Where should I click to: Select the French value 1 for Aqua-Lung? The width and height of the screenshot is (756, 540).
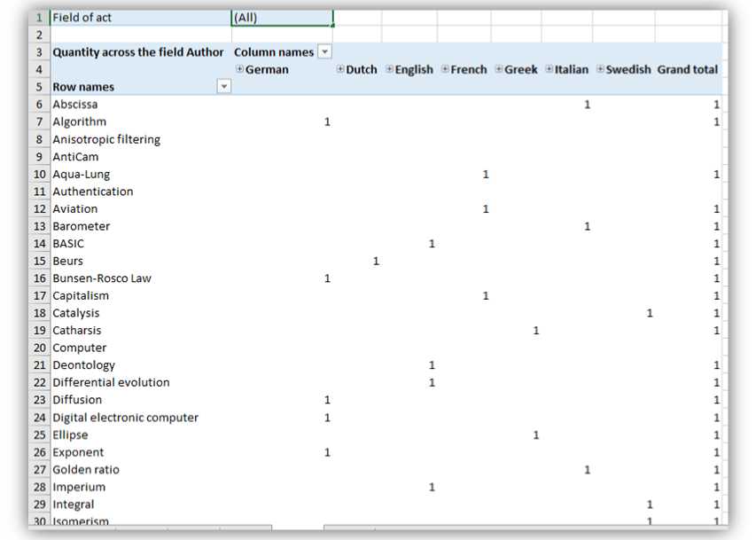486,174
